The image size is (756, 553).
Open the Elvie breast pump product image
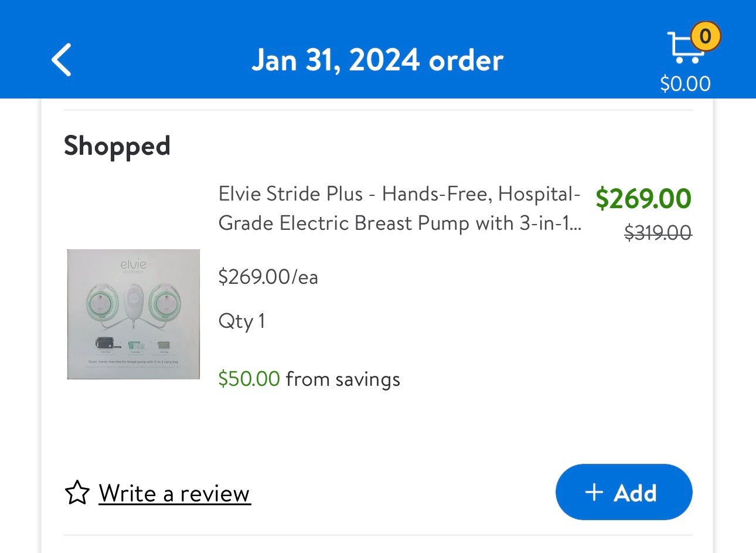point(134,314)
